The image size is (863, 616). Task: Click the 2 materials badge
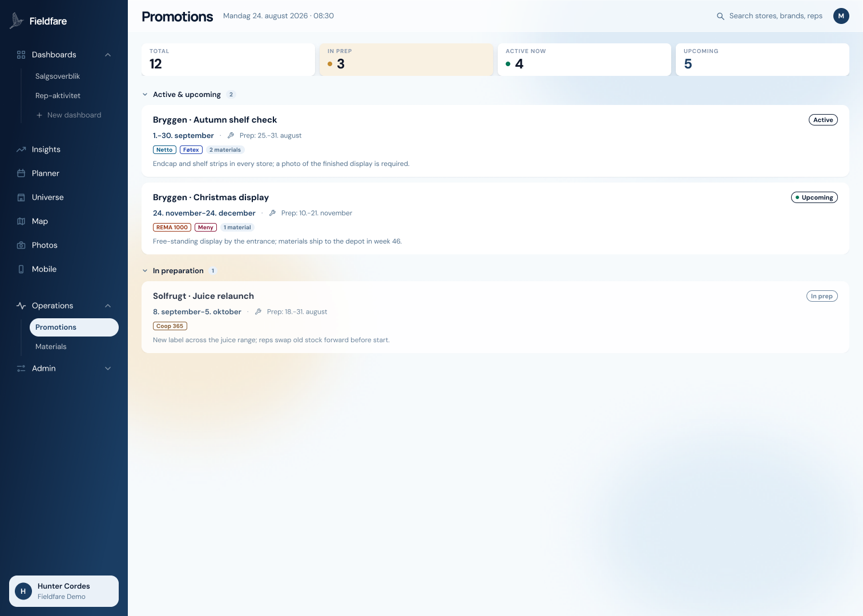[225, 150]
